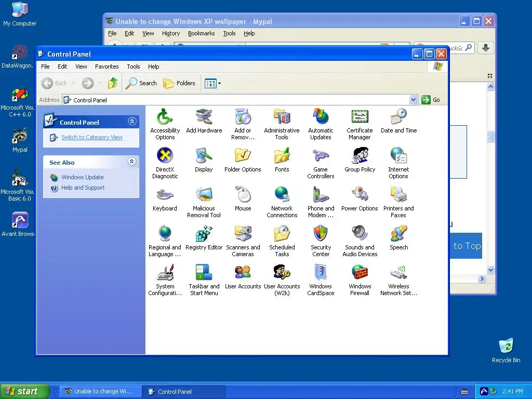
Task: Collapse the See Also sidebar section
Action: (132, 161)
